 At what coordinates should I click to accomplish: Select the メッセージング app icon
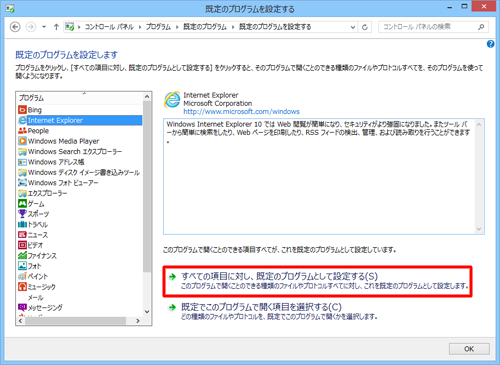tap(22, 307)
